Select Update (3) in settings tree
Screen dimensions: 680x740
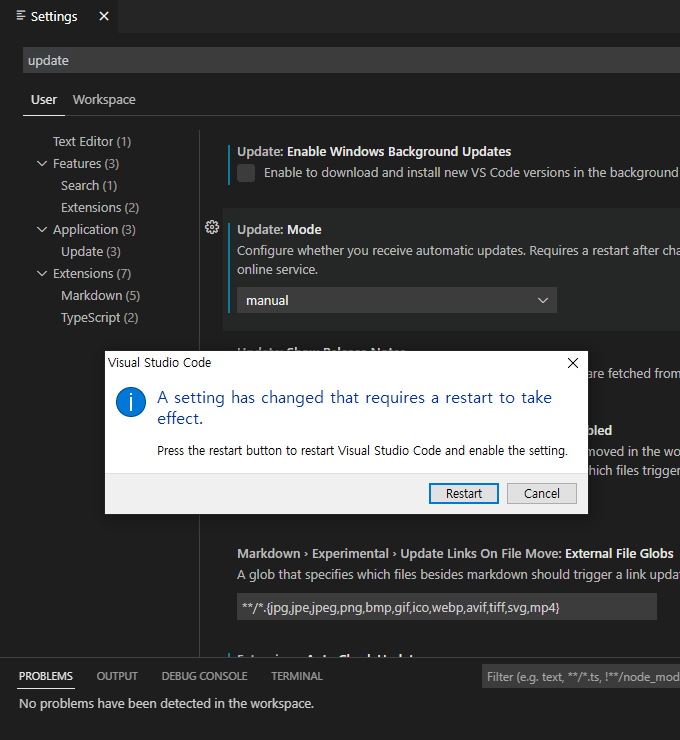[x=91, y=252]
